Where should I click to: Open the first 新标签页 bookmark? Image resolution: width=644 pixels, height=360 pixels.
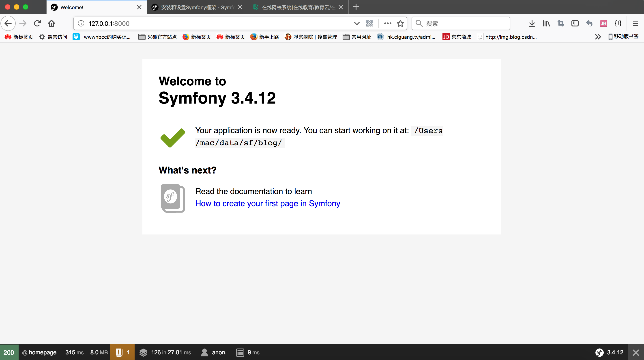tap(19, 37)
